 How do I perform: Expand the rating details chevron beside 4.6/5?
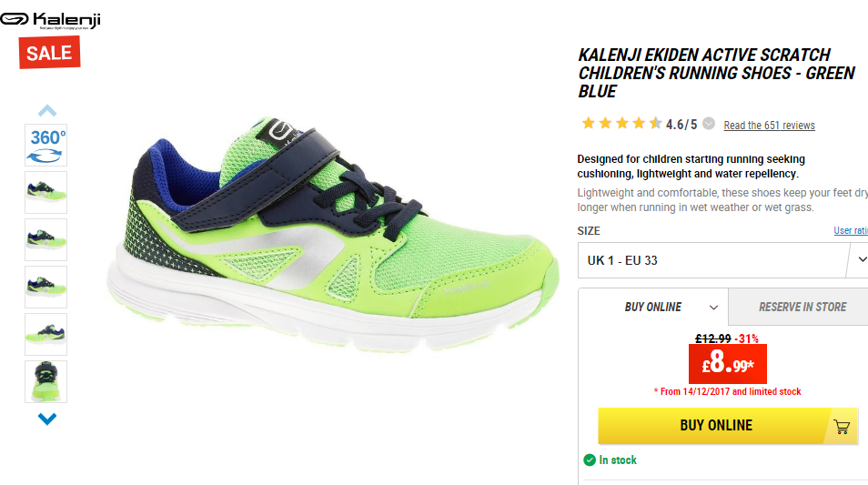click(x=709, y=124)
